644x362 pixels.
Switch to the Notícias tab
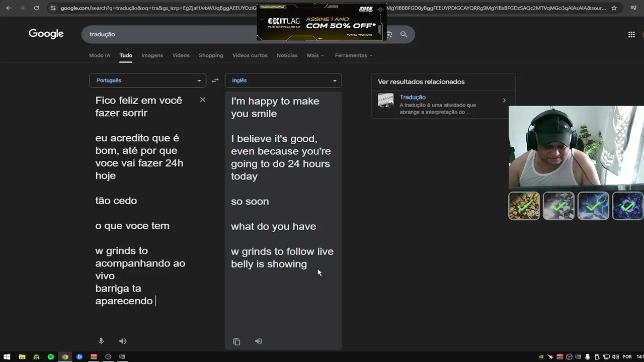(x=287, y=55)
